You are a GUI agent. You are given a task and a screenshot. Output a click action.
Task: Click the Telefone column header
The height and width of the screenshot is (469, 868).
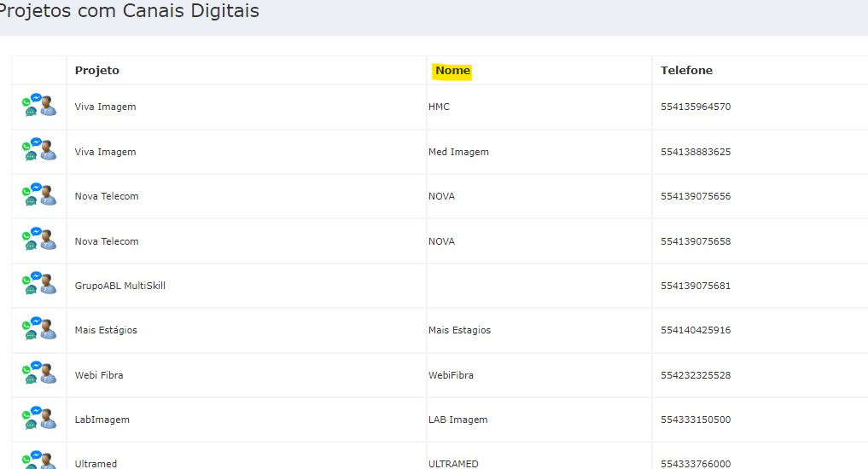click(686, 70)
